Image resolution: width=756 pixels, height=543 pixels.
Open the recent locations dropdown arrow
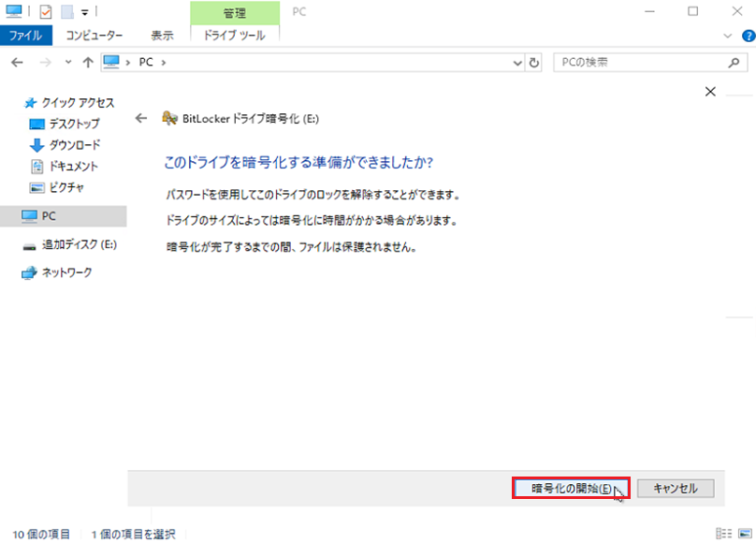(x=68, y=62)
